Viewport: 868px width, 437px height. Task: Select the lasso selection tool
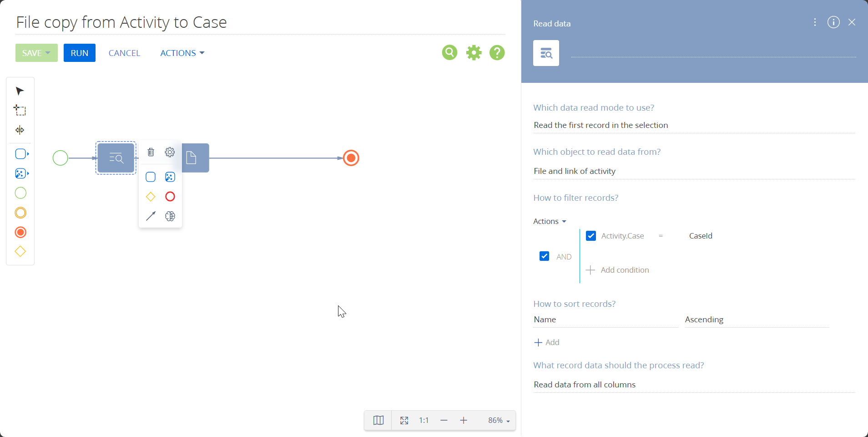tap(20, 111)
